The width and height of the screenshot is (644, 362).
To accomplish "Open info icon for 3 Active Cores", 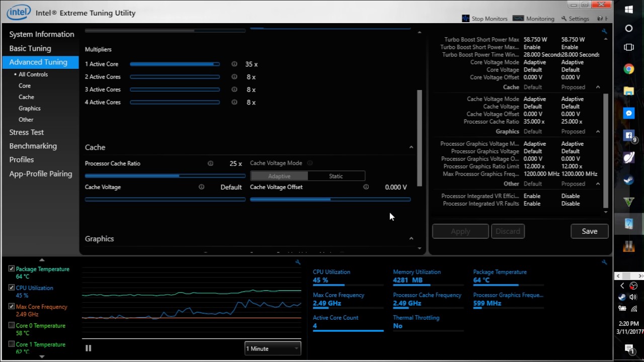I will pyautogui.click(x=234, y=89).
